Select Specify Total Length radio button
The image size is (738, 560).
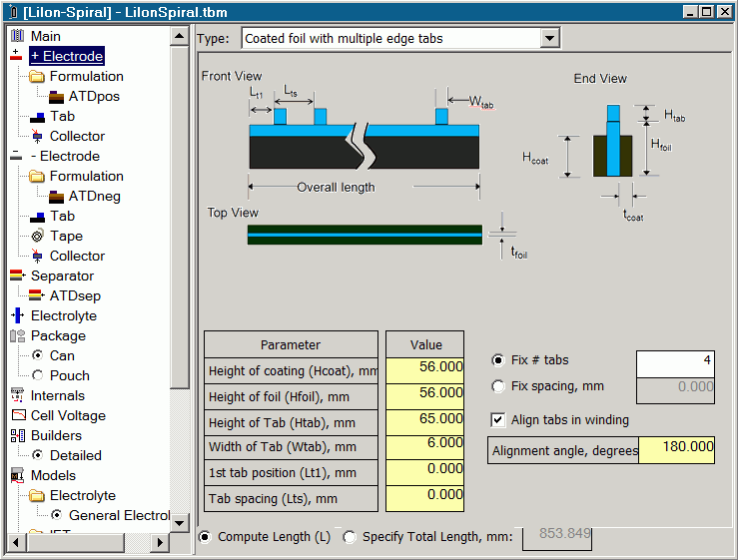350,537
